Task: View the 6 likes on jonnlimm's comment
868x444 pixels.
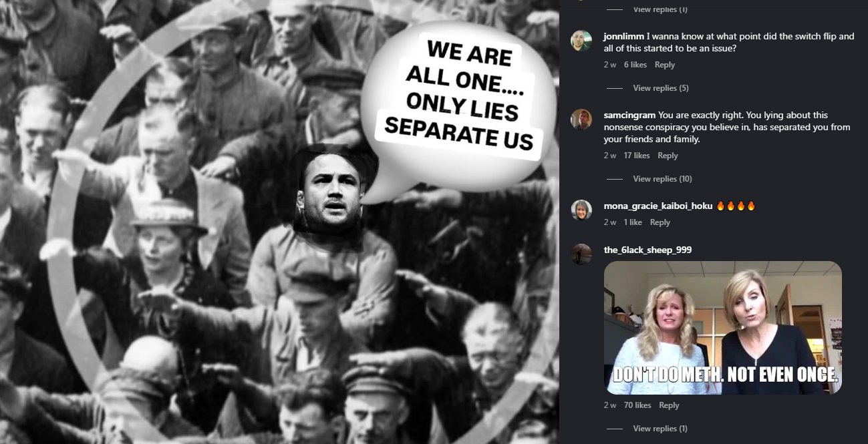Action: click(635, 65)
